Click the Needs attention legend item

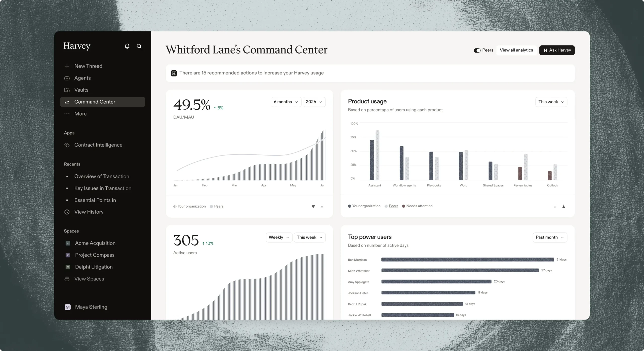tap(417, 206)
